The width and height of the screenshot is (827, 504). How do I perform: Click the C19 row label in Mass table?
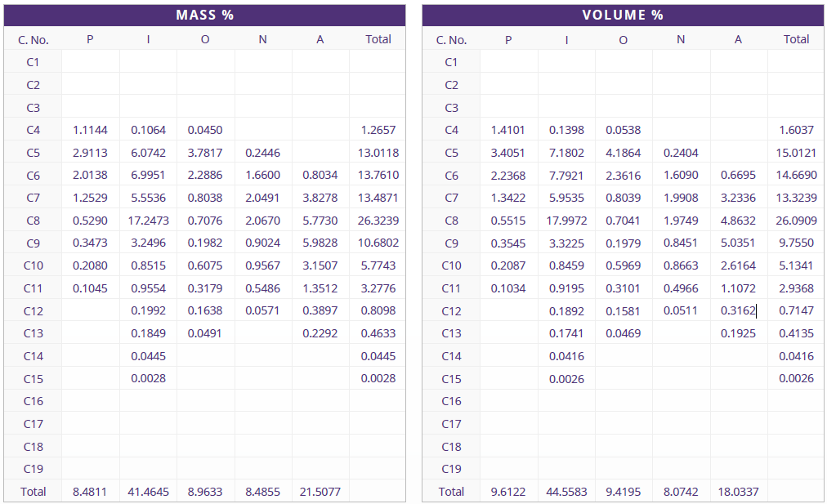click(x=34, y=469)
